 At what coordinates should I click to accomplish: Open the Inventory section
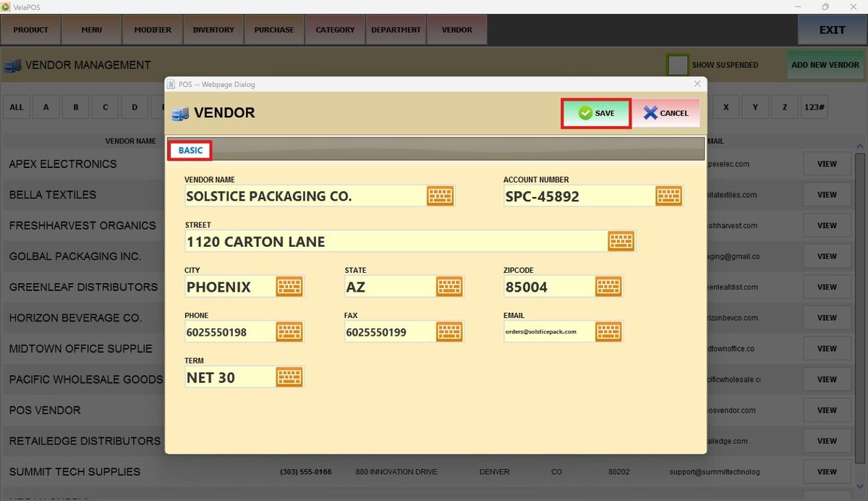(213, 30)
